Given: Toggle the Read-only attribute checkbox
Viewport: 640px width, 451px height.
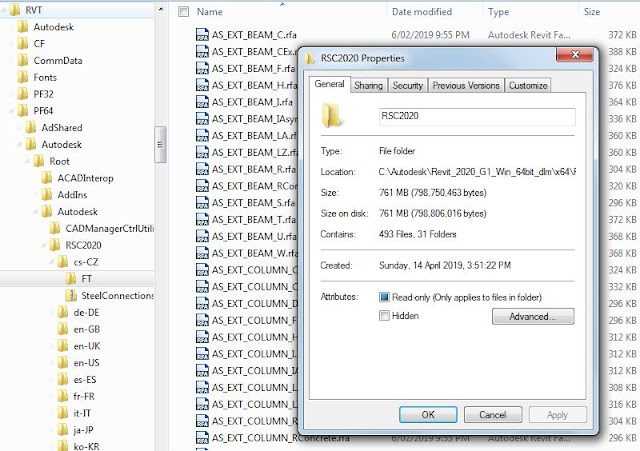Looking at the screenshot, I should pyautogui.click(x=384, y=297).
